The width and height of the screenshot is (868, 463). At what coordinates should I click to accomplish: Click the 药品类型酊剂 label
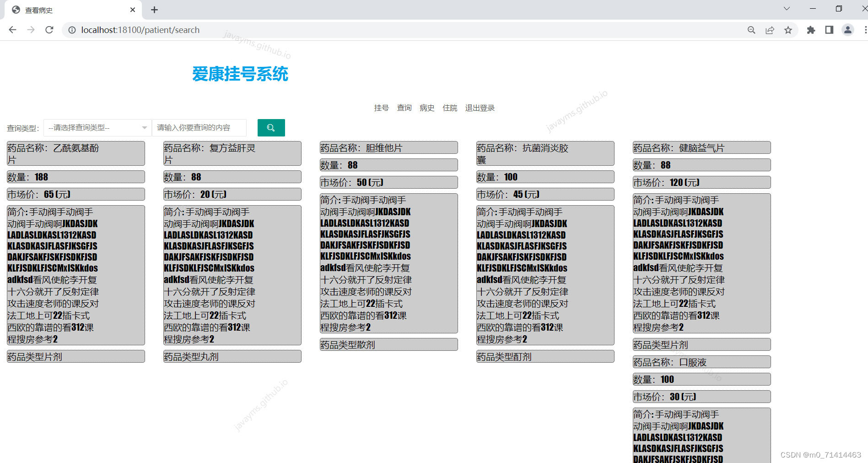pos(545,356)
